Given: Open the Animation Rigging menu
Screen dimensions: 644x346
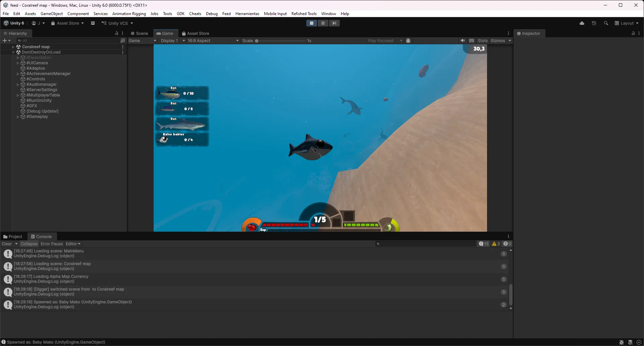Looking at the screenshot, I should pyautogui.click(x=129, y=14).
